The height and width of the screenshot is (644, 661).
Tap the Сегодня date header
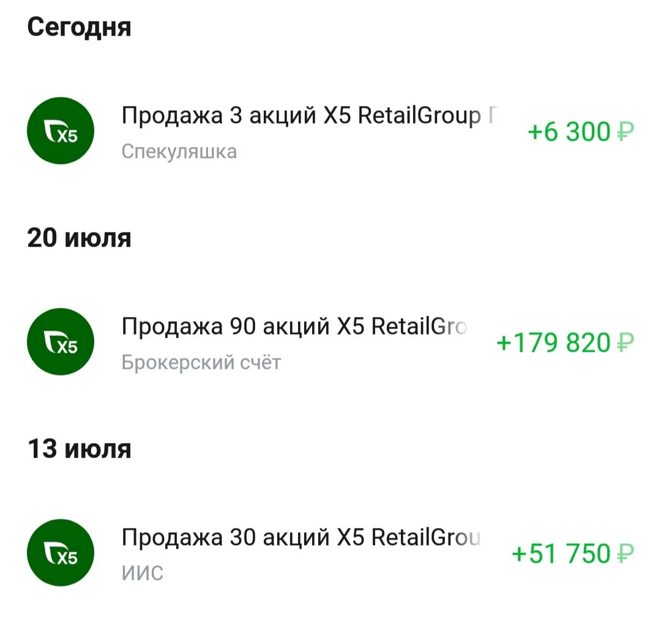pos(79,28)
